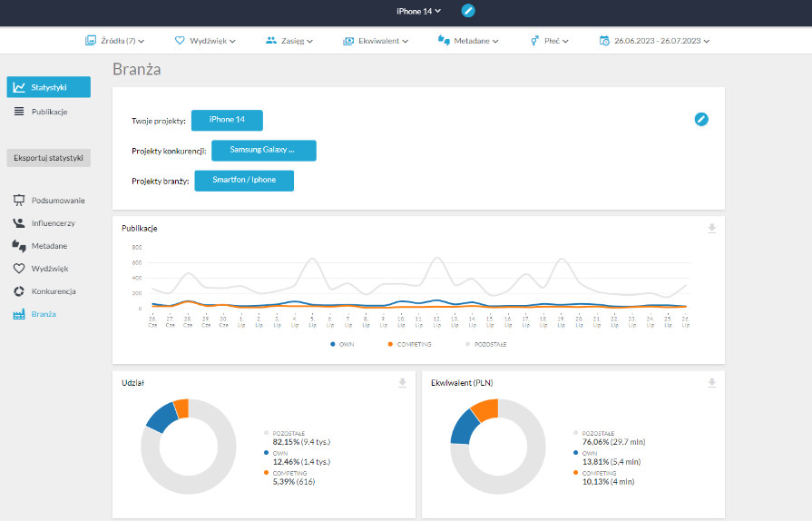Select the Statystyki tab in sidebar
This screenshot has height=521, width=812.
[x=49, y=87]
